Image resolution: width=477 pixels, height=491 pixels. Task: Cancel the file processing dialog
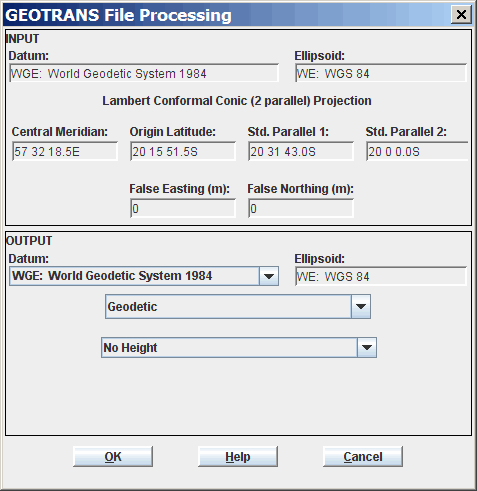point(363,457)
